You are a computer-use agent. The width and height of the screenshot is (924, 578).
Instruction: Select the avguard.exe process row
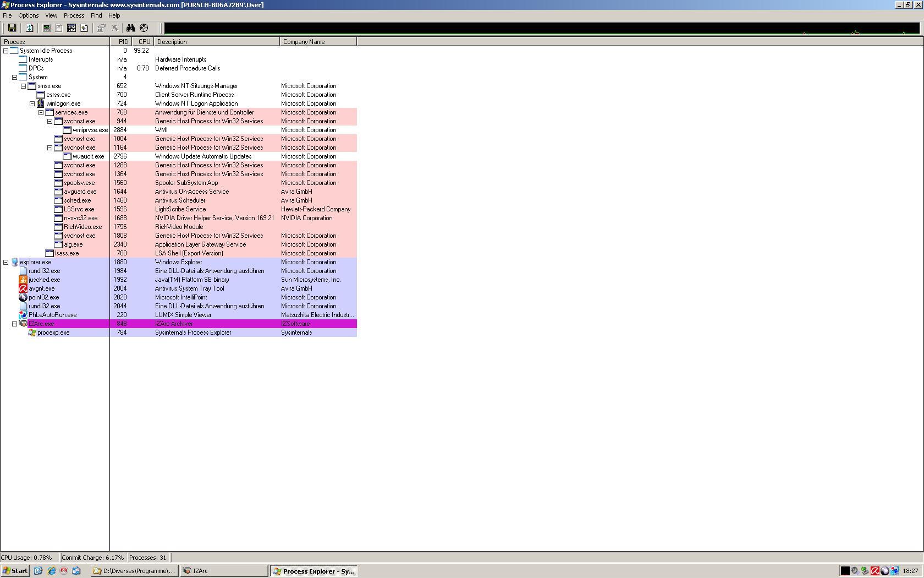179,192
